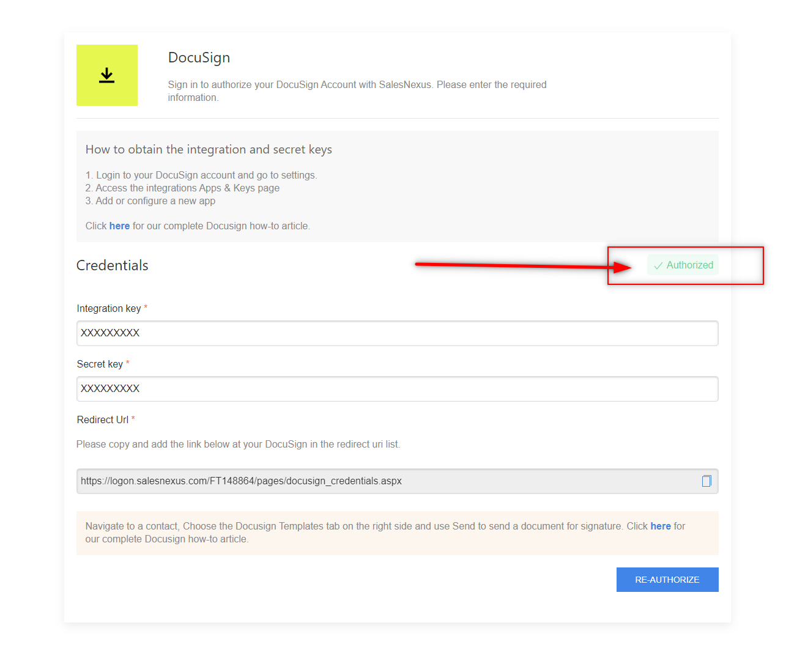Click 'Please copy and add the link below' text

(x=239, y=445)
